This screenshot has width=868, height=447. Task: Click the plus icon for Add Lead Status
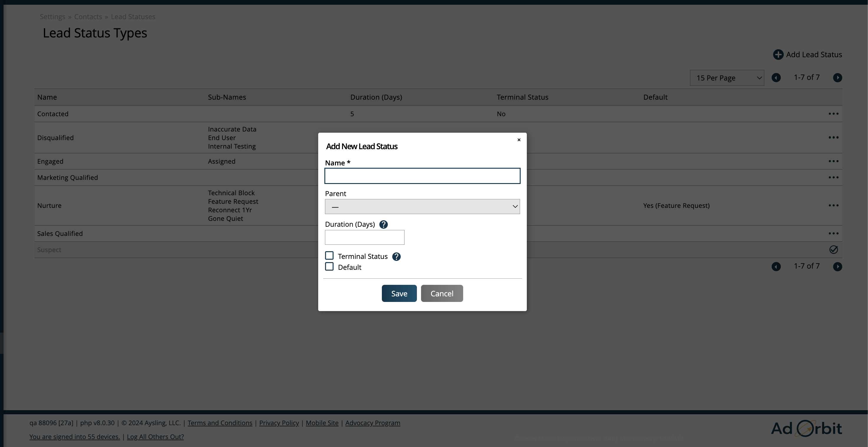point(778,55)
